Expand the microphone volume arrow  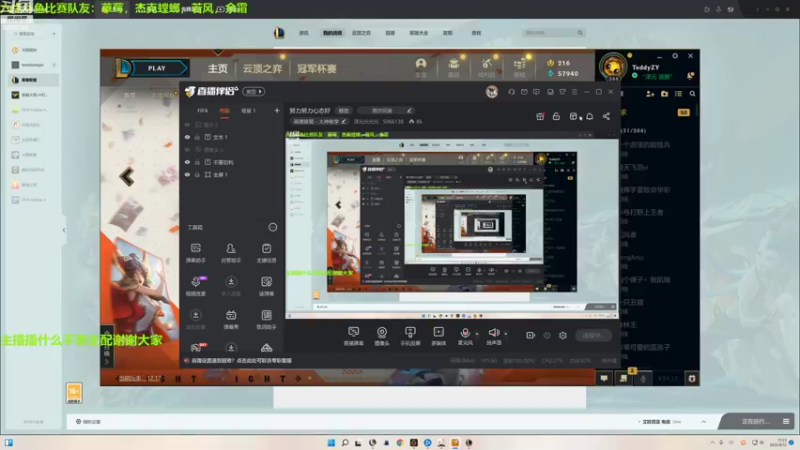pyautogui.click(x=477, y=334)
